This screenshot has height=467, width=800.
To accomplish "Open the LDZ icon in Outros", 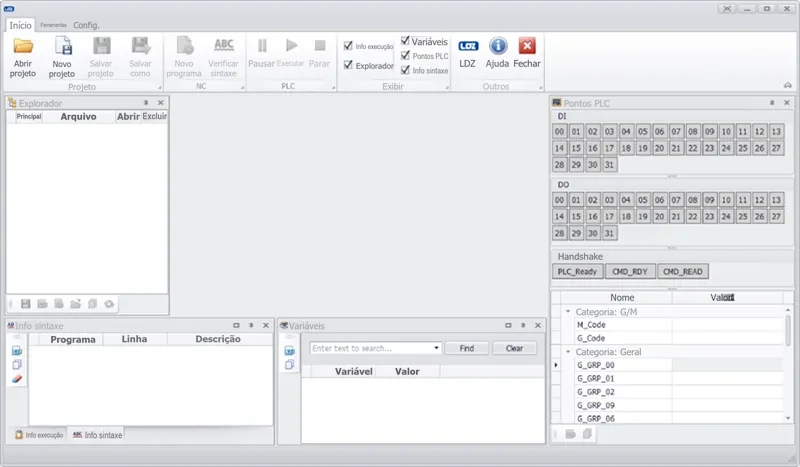I will (x=468, y=46).
